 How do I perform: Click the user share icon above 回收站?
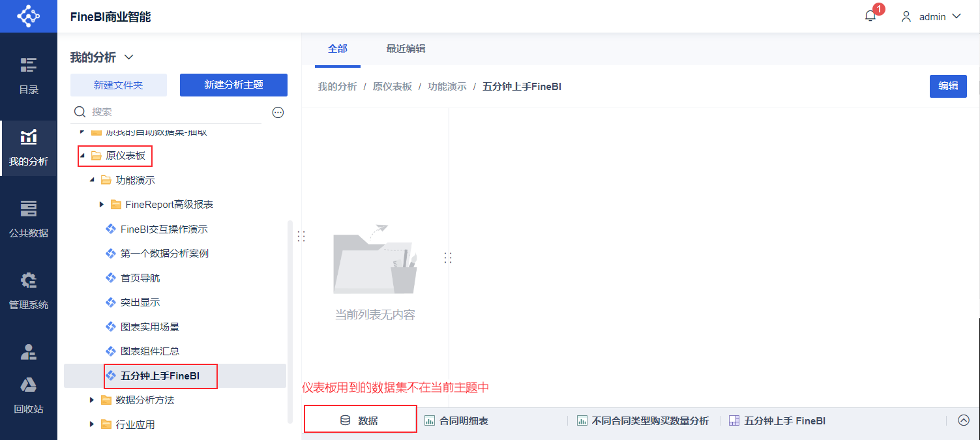[x=29, y=352]
